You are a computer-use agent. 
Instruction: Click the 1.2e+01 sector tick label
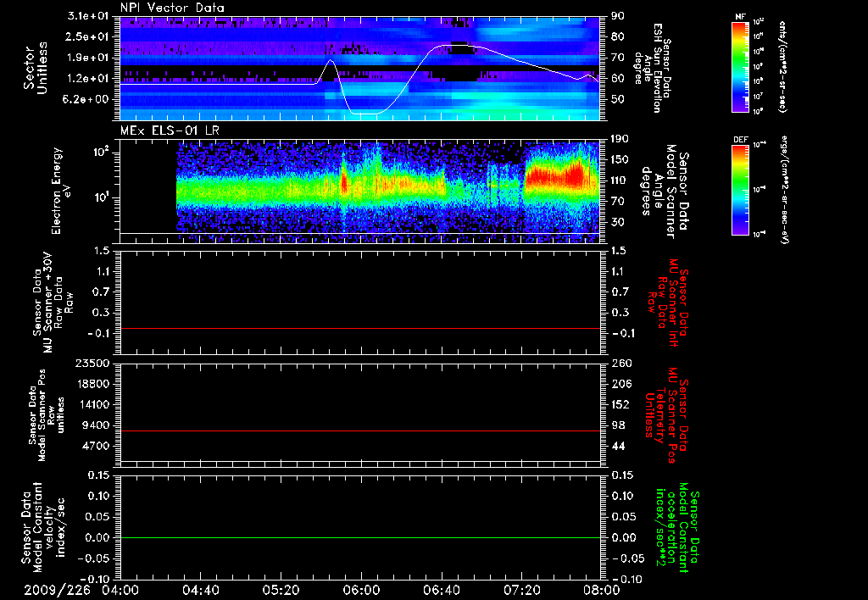coord(88,78)
